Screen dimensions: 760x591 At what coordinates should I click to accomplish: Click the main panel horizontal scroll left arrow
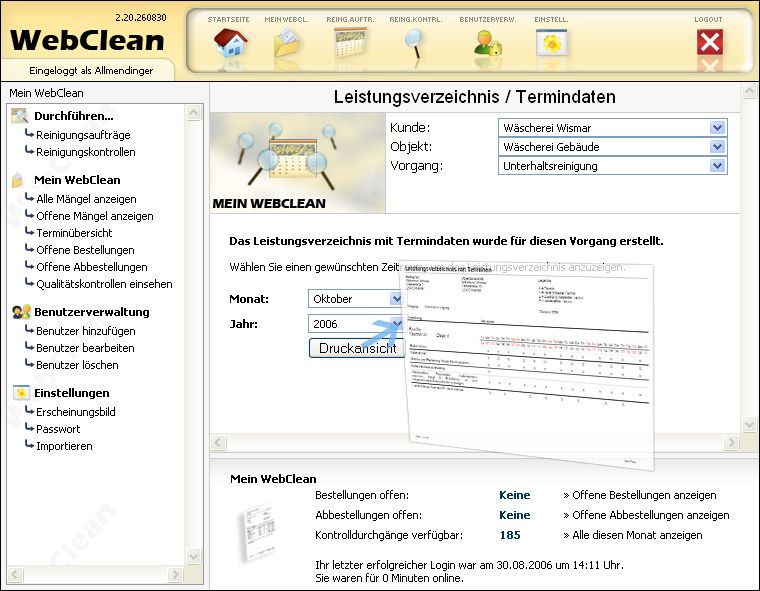coord(218,442)
